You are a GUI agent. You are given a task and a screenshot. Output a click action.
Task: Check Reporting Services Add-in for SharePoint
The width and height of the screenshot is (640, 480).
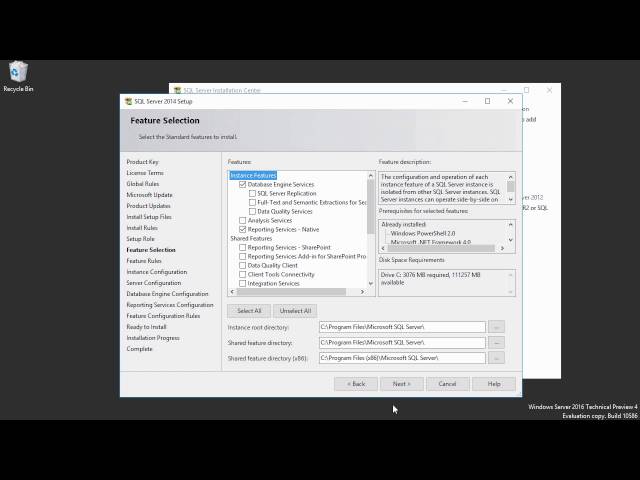[x=242, y=256]
